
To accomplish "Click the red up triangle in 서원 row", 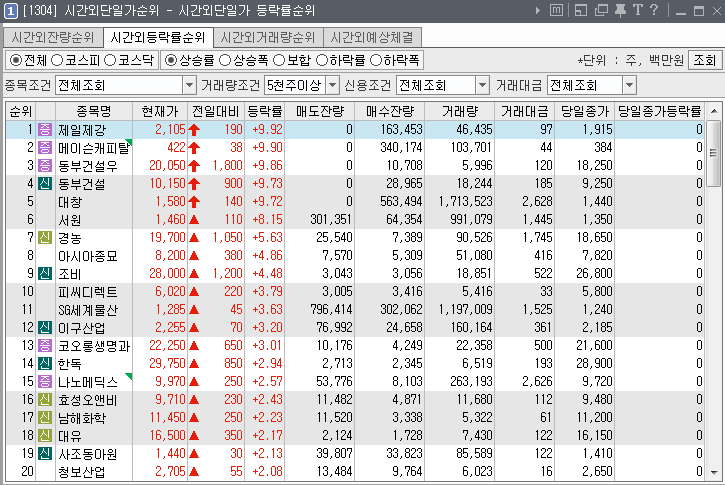I will pyautogui.click(x=194, y=220).
